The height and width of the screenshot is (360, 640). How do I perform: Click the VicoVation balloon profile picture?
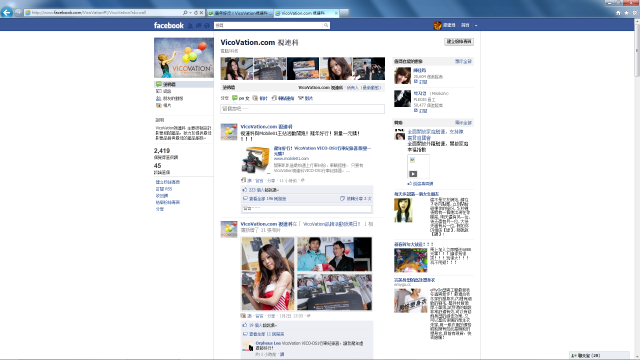[184, 58]
